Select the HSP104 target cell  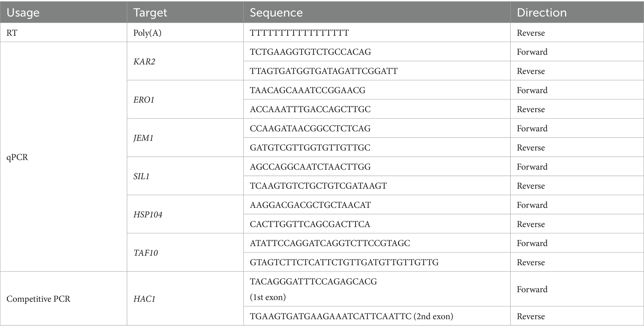(x=185, y=214)
